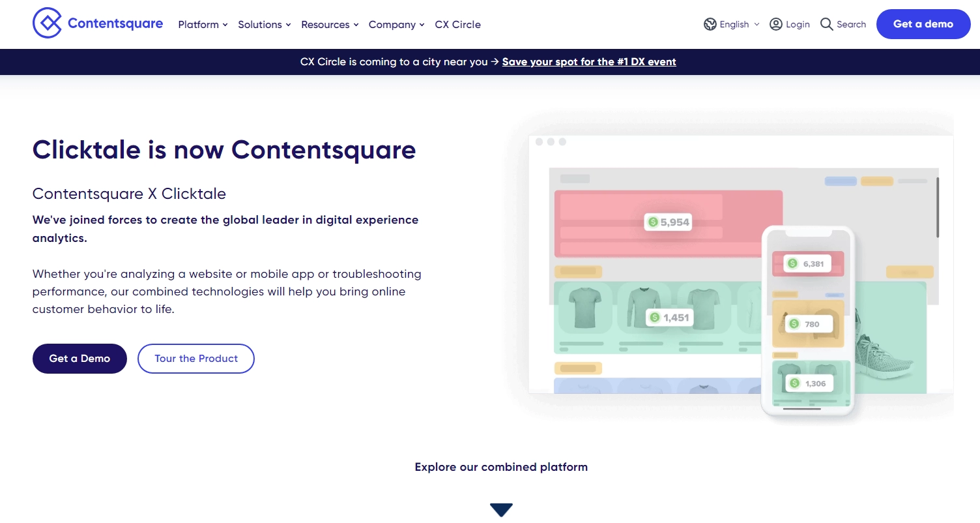Viewport: 980px width, 523px height.
Task: Click the Tour the Product button
Action: click(x=196, y=359)
